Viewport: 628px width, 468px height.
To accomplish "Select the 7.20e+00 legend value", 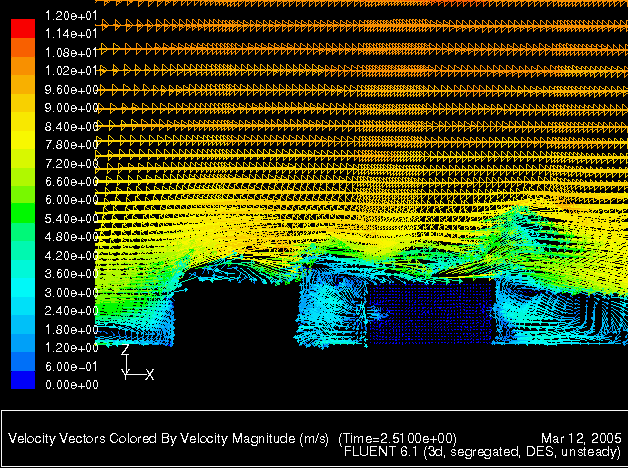I will tap(71, 163).
